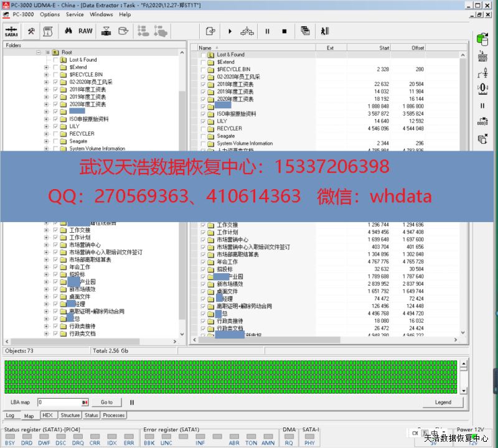Click the Legend button
The image size is (498, 448).
pos(443,403)
